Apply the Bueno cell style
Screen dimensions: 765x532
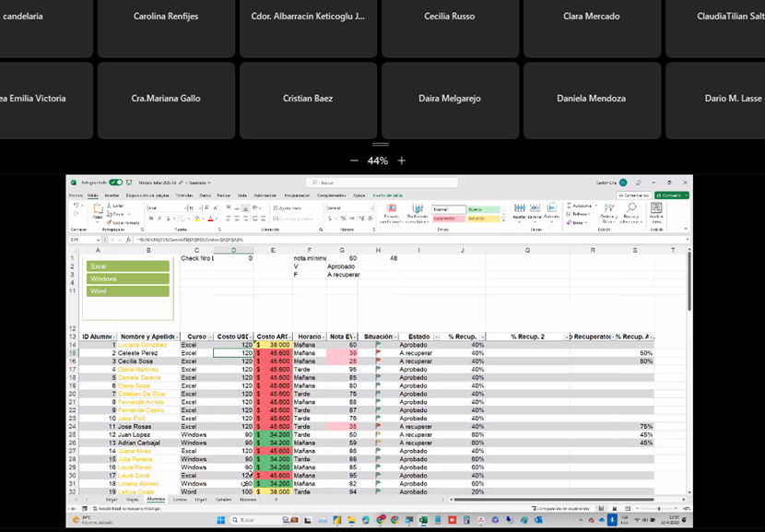click(484, 209)
